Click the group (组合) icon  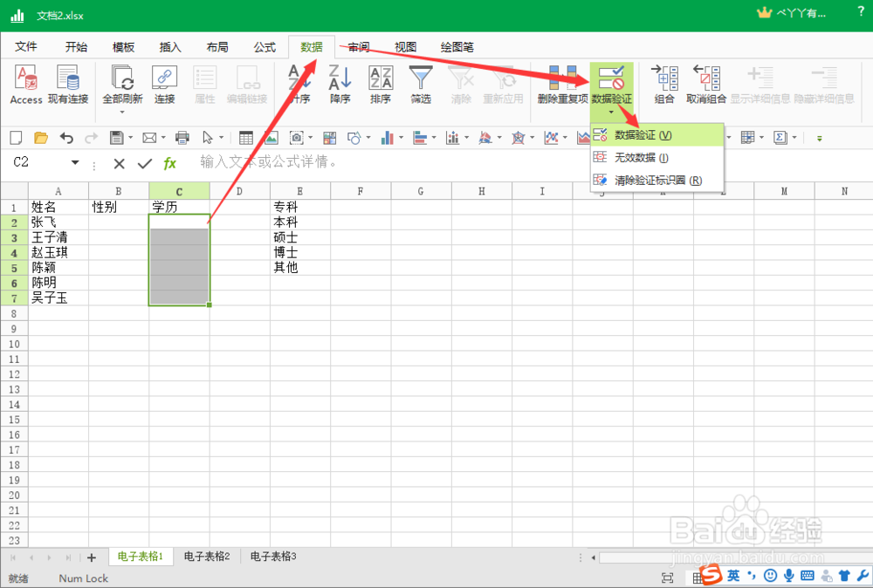click(664, 84)
